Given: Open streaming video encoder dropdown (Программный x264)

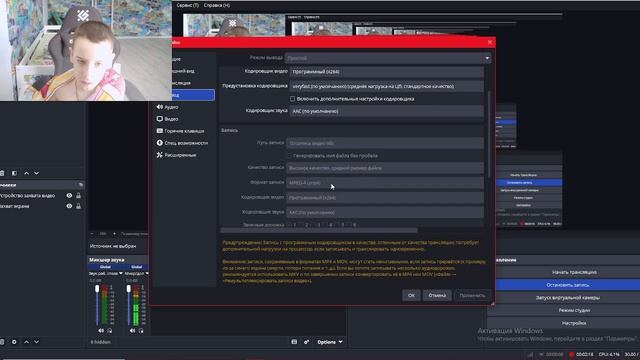Looking at the screenshot, I should (387, 72).
